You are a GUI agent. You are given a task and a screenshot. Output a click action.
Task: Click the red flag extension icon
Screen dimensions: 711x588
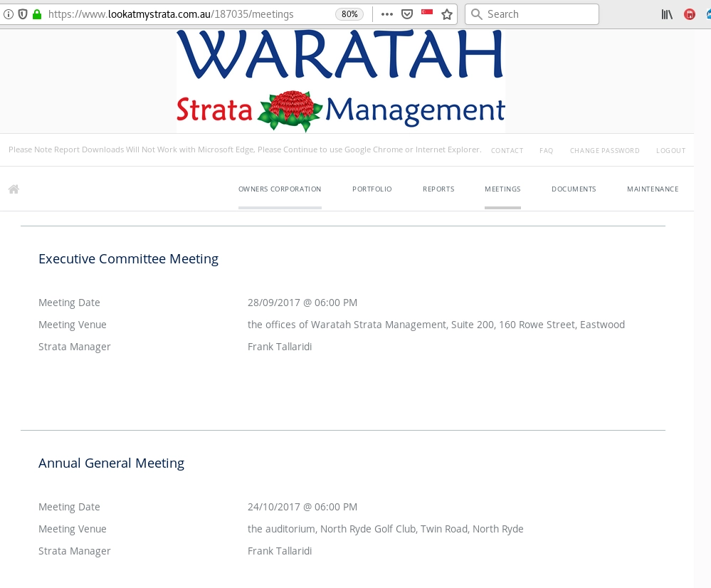427,12
